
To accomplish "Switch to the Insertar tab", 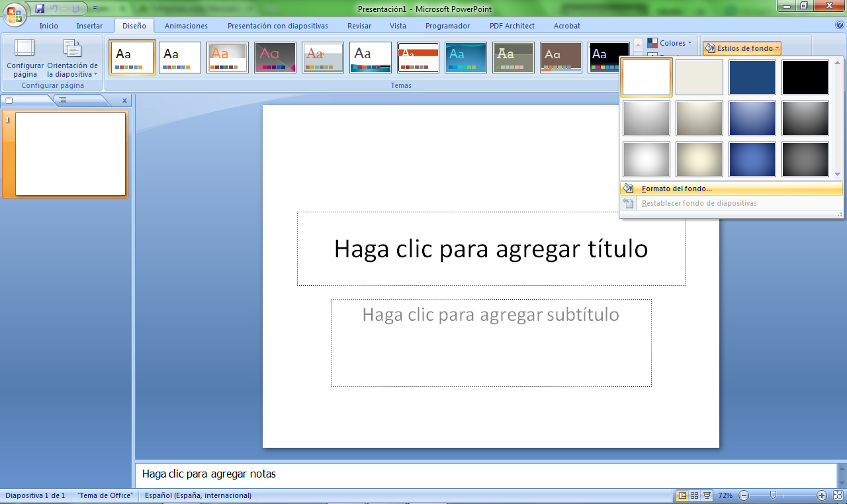I will pyautogui.click(x=89, y=26).
